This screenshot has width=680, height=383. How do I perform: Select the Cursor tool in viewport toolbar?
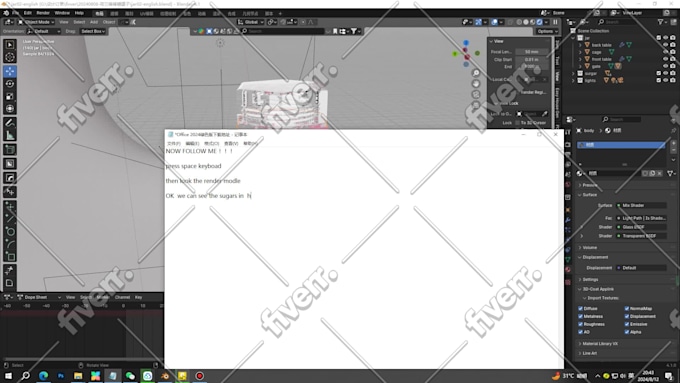10,57
